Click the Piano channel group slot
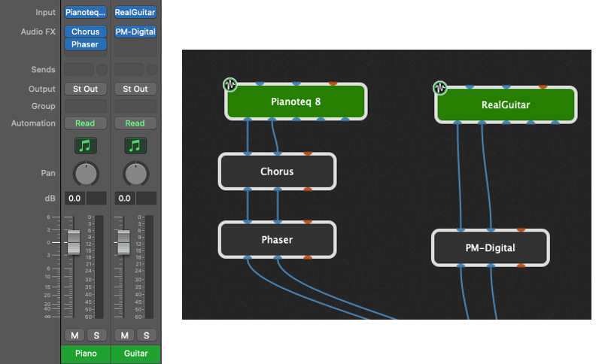The image size is (605, 364). tap(85, 106)
